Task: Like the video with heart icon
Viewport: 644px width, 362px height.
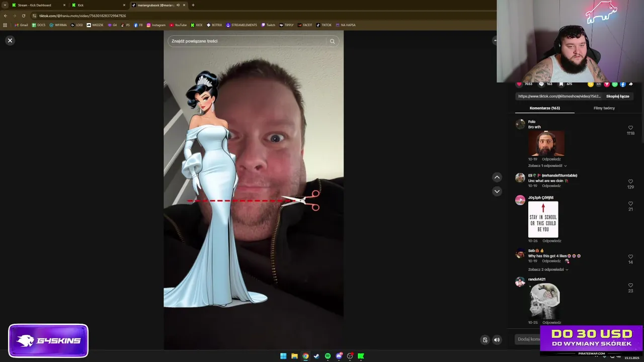Action: coord(519,84)
